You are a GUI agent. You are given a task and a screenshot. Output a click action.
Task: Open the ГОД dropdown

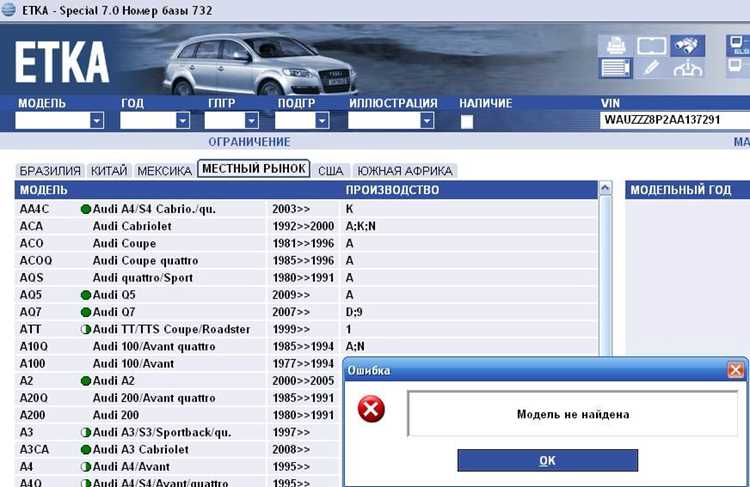(x=183, y=121)
